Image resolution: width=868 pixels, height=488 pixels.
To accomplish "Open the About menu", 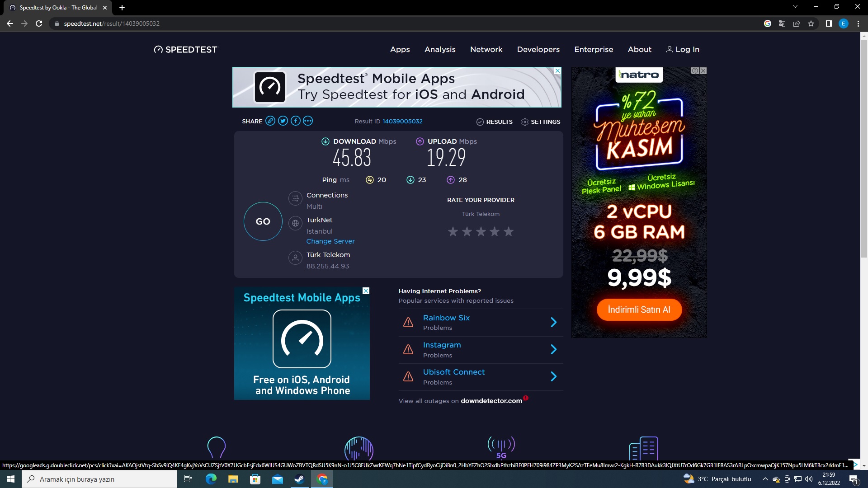I will point(640,49).
